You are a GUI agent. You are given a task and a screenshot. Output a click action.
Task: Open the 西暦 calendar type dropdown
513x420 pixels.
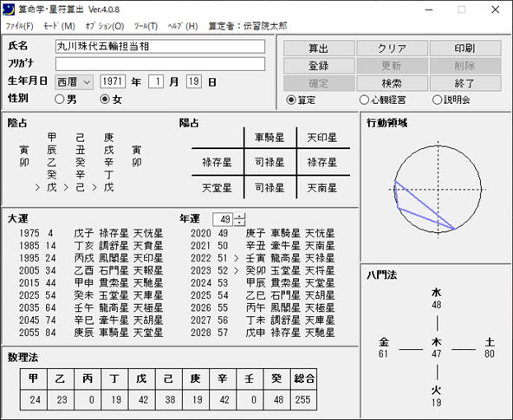(x=74, y=81)
